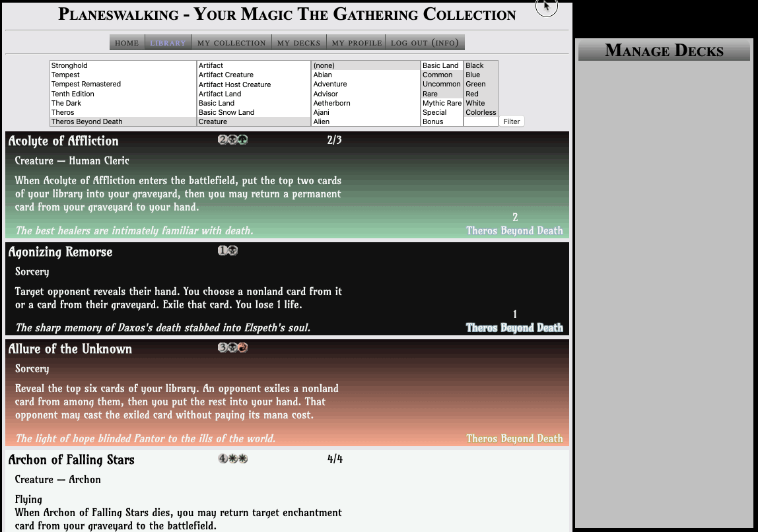This screenshot has height=532, width=758.
Task: Select Basic Snow Land type
Action: 254,112
